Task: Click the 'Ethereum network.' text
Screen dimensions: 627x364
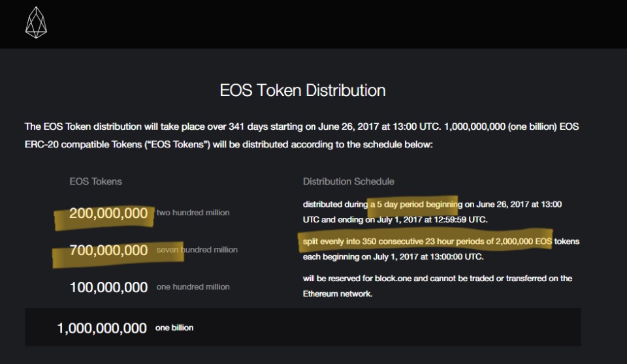Action: [x=338, y=294]
